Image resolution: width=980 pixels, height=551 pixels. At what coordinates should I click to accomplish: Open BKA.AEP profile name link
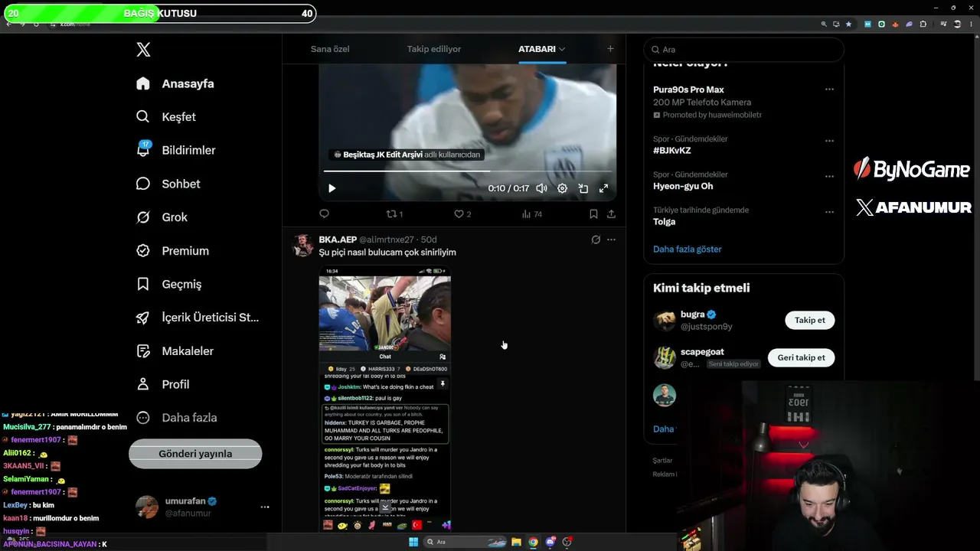(338, 240)
